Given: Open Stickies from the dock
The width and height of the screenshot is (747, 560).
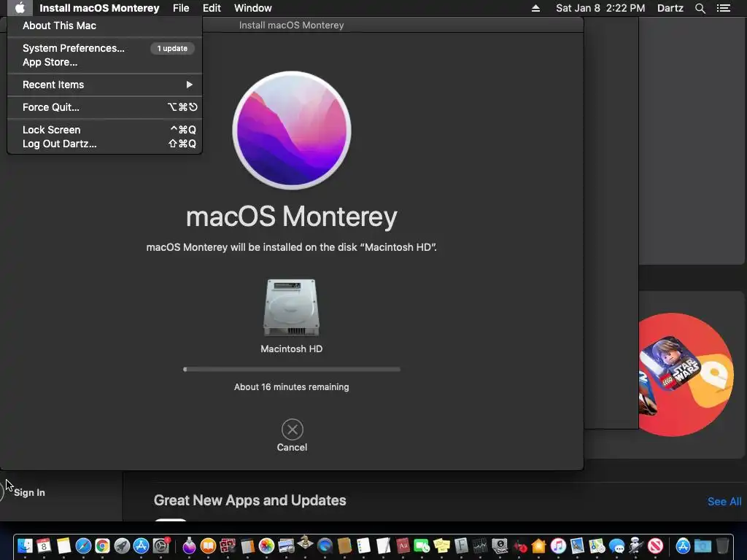Looking at the screenshot, I should click(441, 545).
